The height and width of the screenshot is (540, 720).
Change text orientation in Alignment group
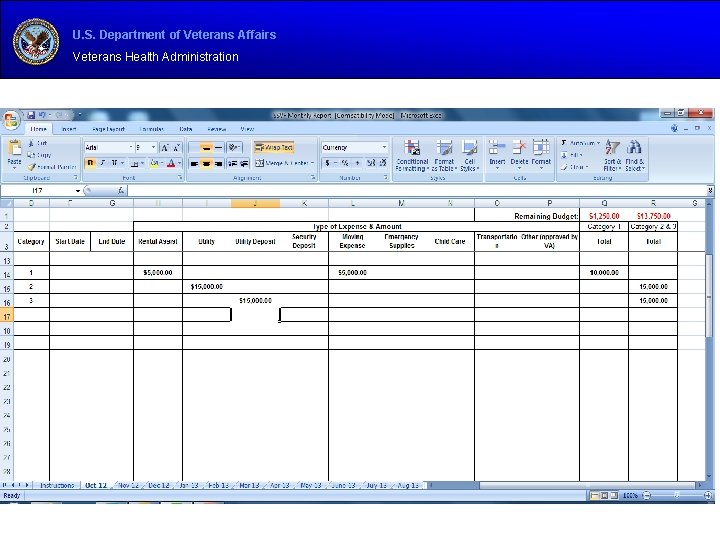(234, 147)
